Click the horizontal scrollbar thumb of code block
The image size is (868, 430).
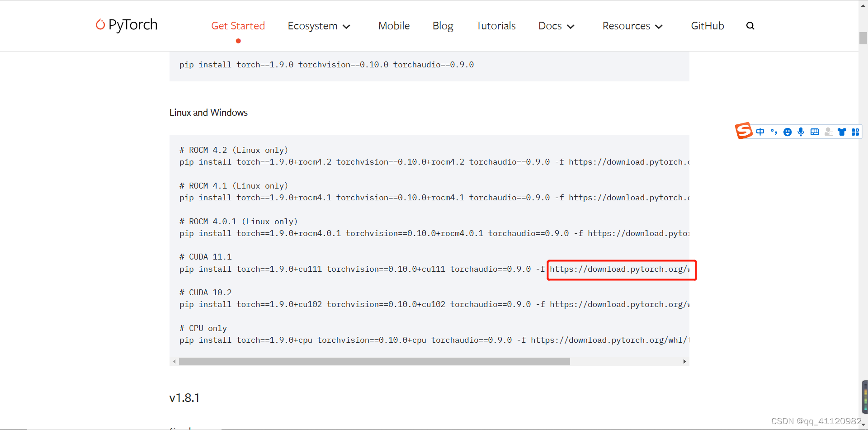pyautogui.click(x=374, y=361)
